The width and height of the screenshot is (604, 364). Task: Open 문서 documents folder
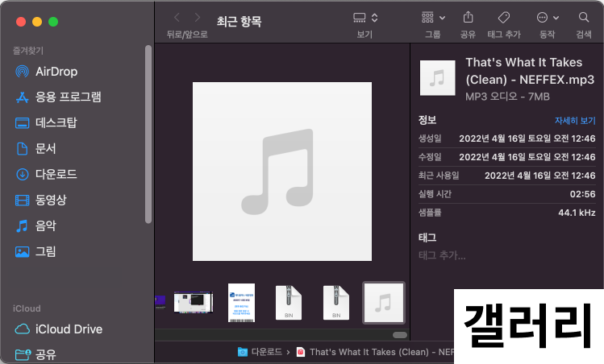pyautogui.click(x=46, y=148)
